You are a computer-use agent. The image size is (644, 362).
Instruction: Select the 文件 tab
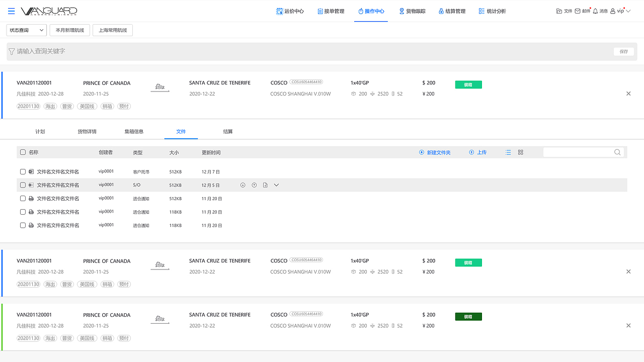click(181, 132)
